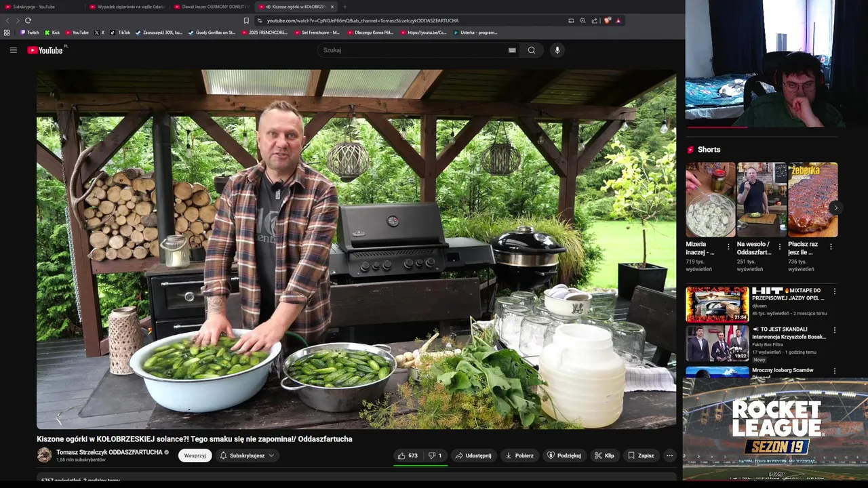Viewport: 868px width, 488px height.
Task: Click the browser share icon in address bar
Action: [x=595, y=20]
